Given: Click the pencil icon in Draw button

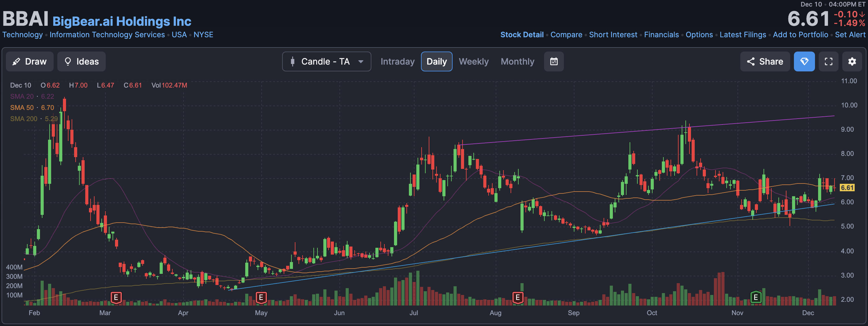Looking at the screenshot, I should (x=16, y=61).
